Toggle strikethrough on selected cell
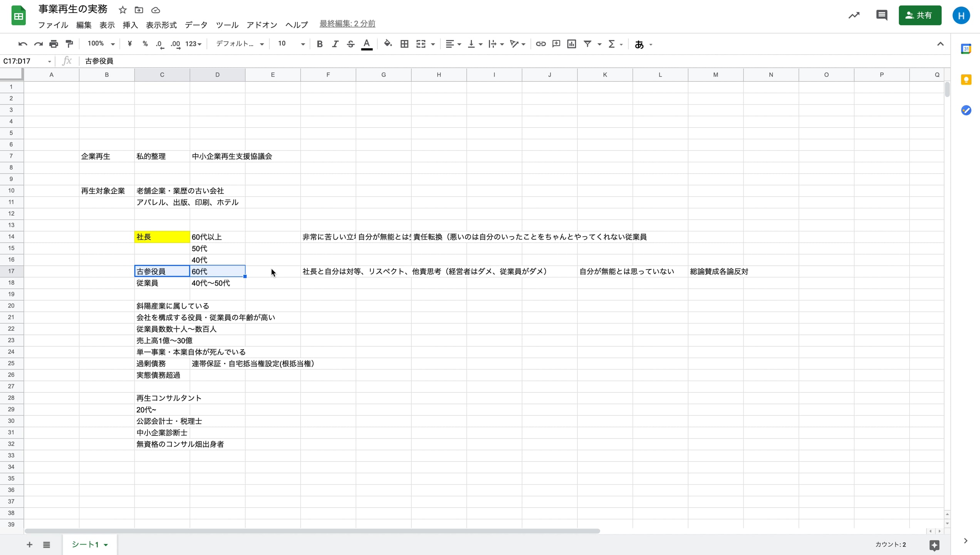Image resolution: width=980 pixels, height=555 pixels. point(350,44)
